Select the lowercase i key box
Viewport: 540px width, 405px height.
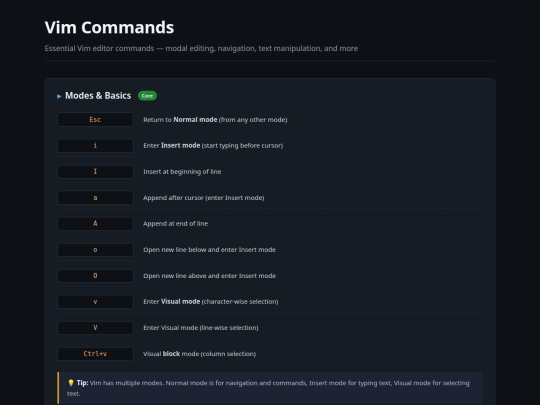pyautogui.click(x=95, y=146)
